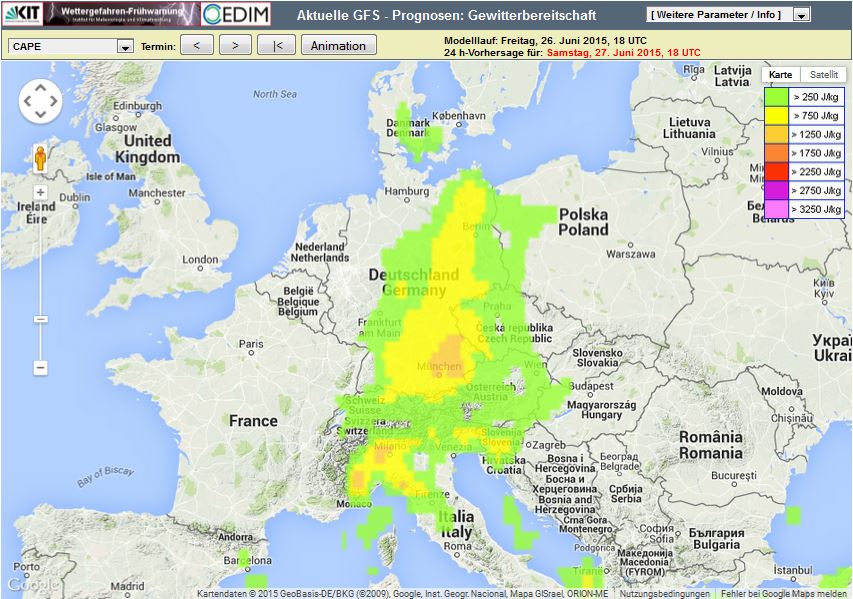Expand the Weitere Parameter / Info dropdown arrow

coord(801,15)
